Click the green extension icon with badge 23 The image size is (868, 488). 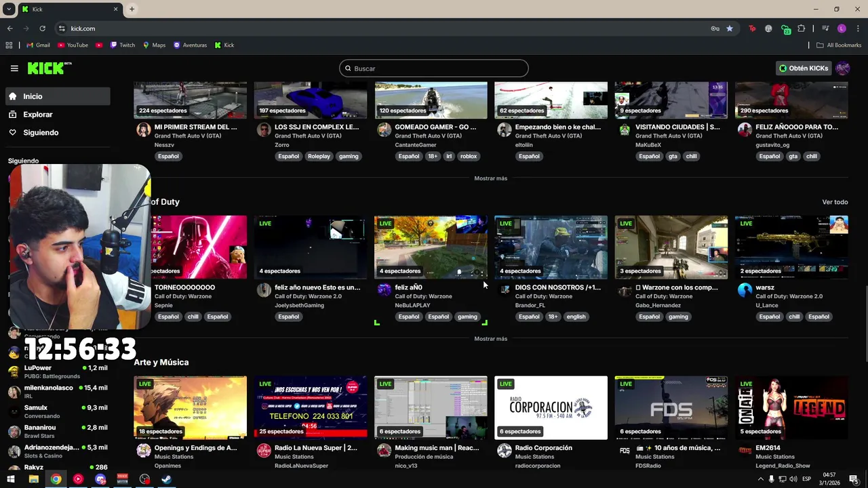[x=785, y=29]
